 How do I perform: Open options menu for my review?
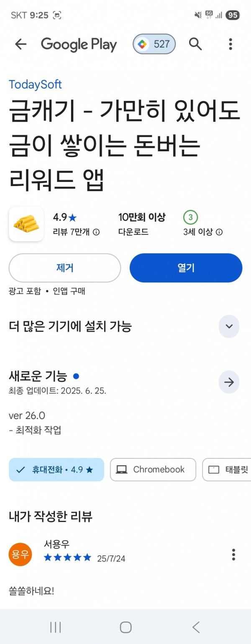(x=233, y=554)
